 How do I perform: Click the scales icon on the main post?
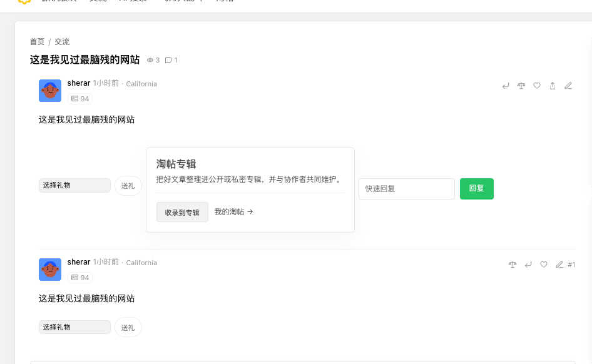(x=521, y=86)
